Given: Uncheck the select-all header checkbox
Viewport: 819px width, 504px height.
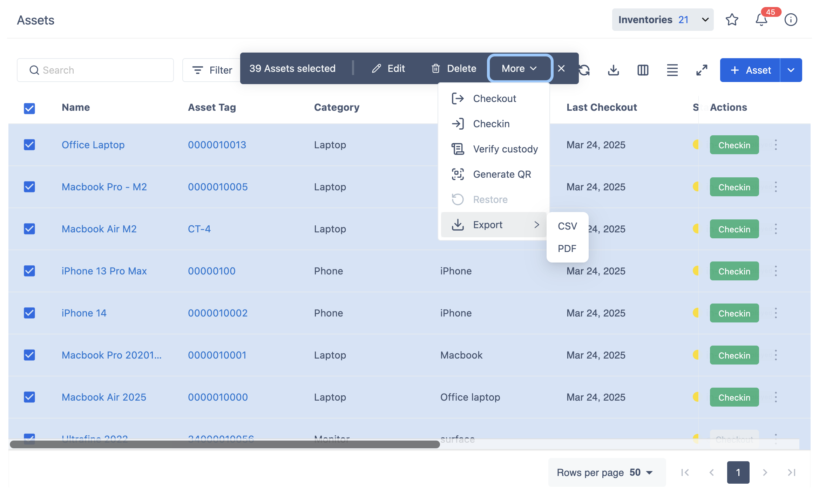Looking at the screenshot, I should coord(29,108).
